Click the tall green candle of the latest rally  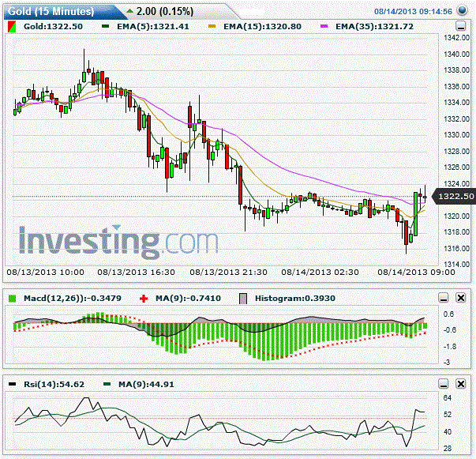[415, 214]
